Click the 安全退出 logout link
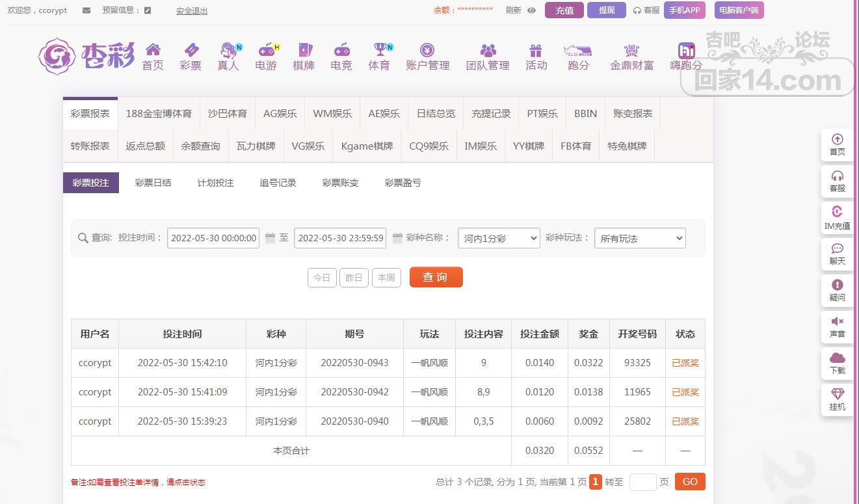 (x=192, y=11)
